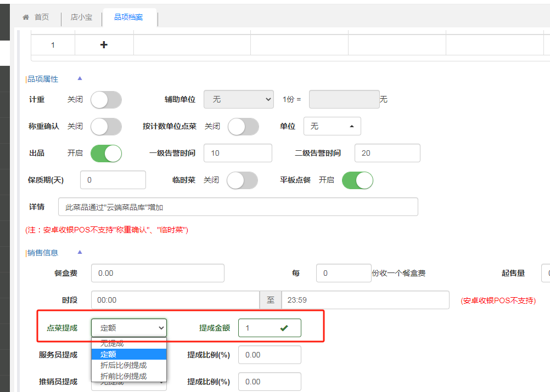Click the 提成金额 input field
The width and height of the screenshot is (550, 392).
[x=261, y=328]
